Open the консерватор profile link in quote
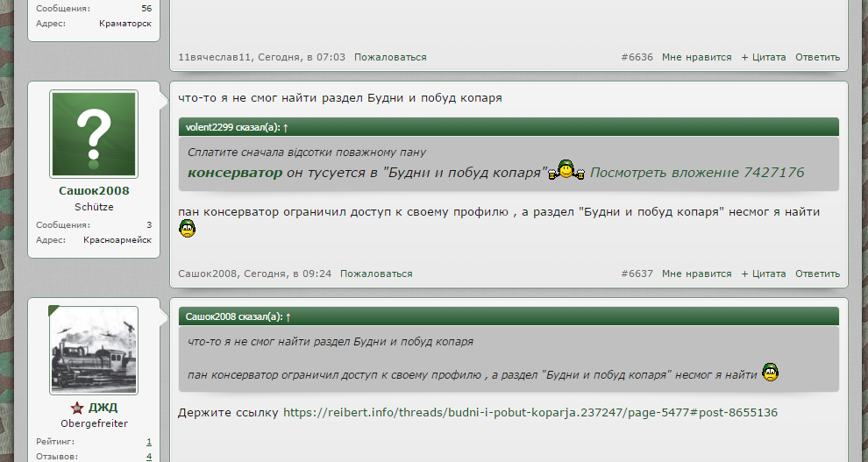The height and width of the screenshot is (462, 868). point(235,173)
